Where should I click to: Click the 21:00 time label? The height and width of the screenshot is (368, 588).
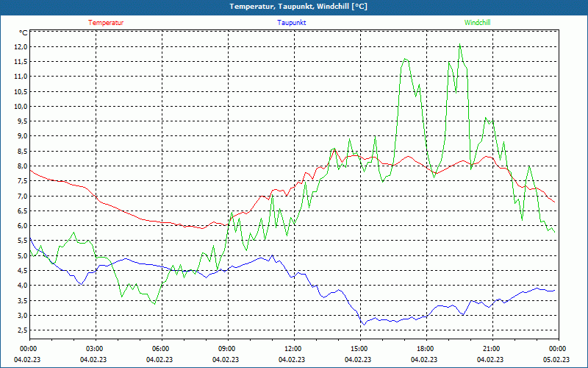tap(490, 349)
